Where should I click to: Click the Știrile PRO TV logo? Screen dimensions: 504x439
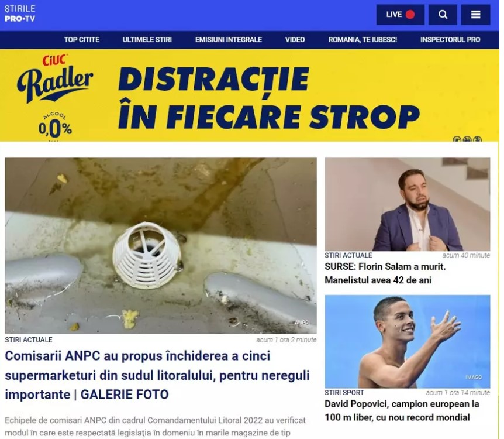[20, 14]
